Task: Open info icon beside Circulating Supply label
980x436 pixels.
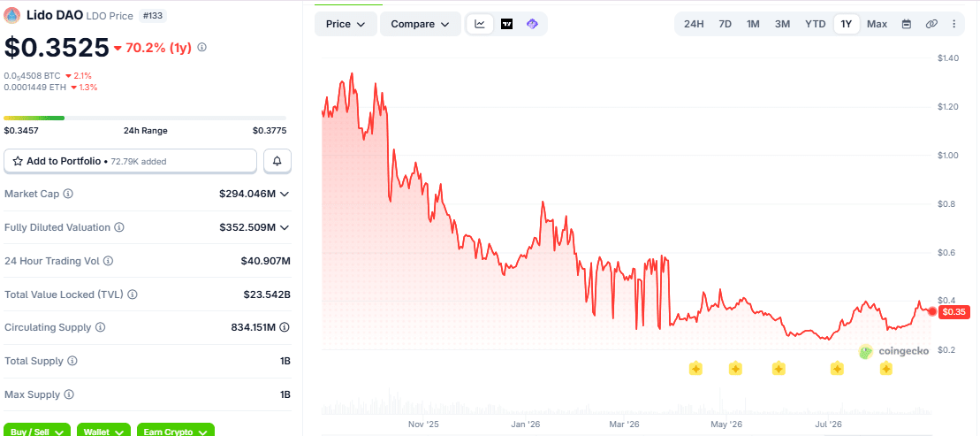Action: point(100,327)
